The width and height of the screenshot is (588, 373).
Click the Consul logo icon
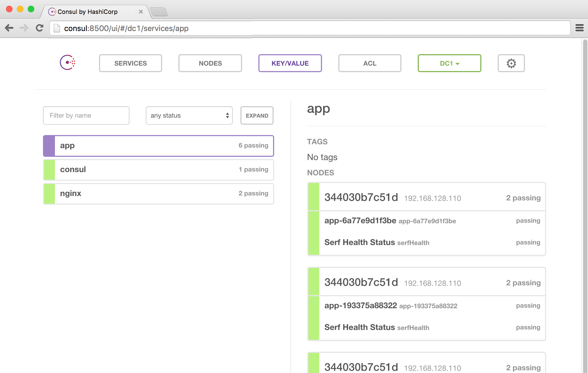(x=67, y=63)
